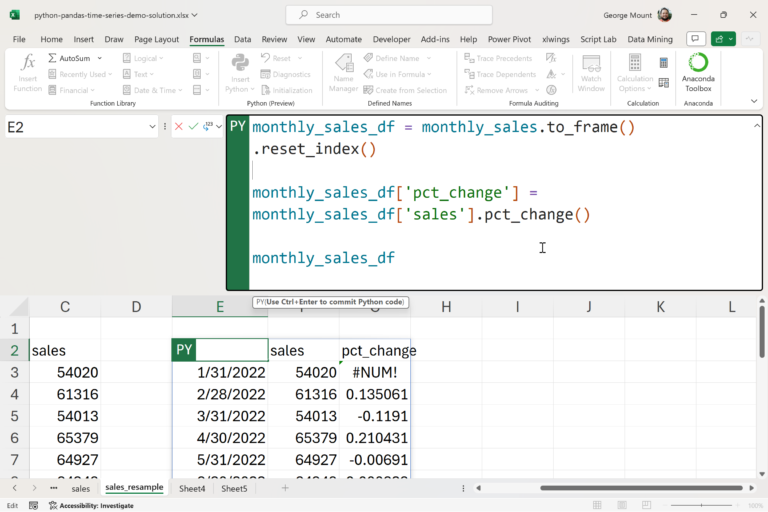This screenshot has height=512, width=768.
Task: Commit the formula with the checkmark icon
Action: (194, 127)
